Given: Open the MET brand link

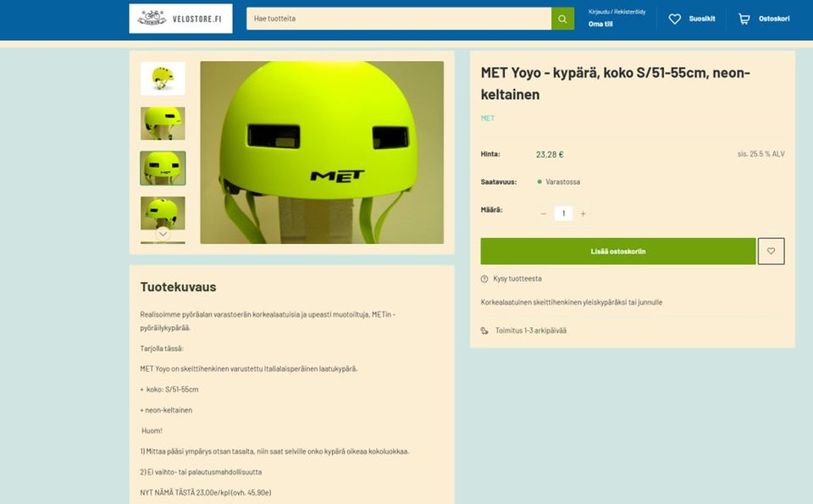Looking at the screenshot, I should point(488,119).
